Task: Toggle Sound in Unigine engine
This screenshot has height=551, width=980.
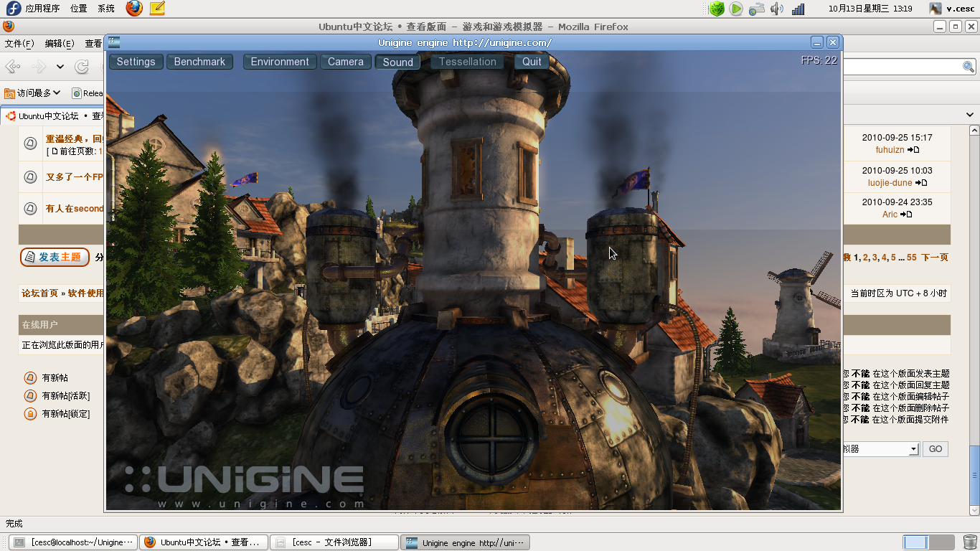Action: (397, 62)
